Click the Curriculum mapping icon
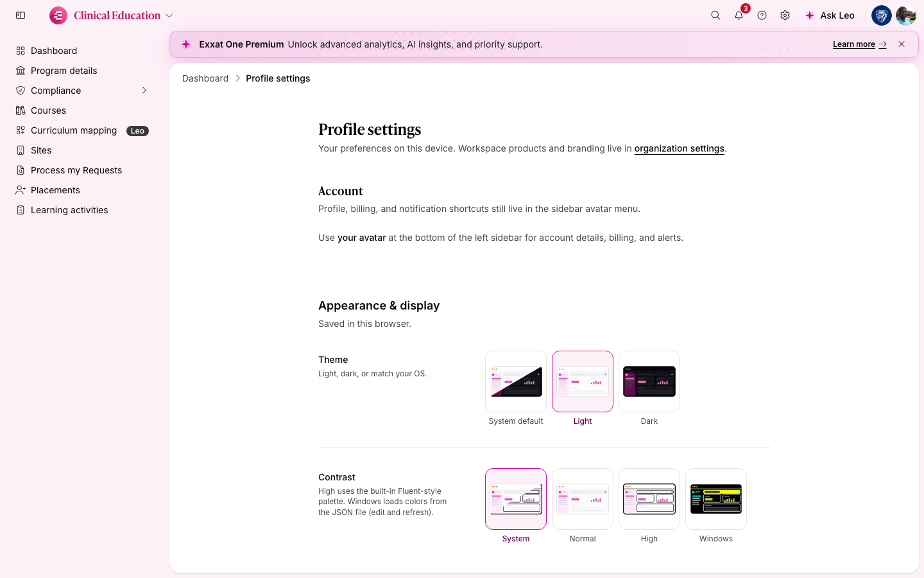The height and width of the screenshot is (578, 924). (21, 130)
